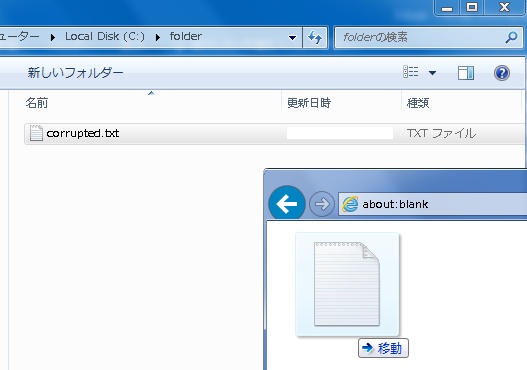Close the Explorer window

[x=504, y=7]
